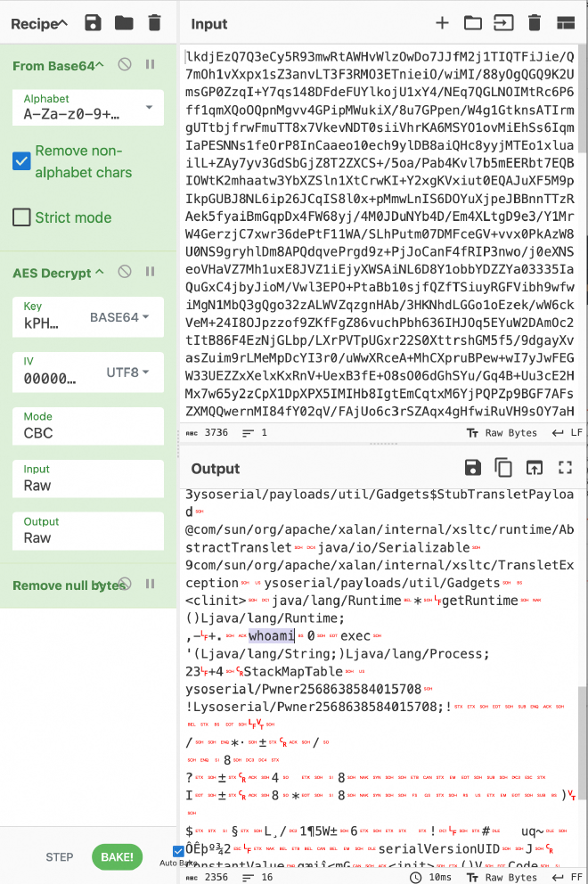Uncheck Remove non-alphabet chars

[22, 161]
